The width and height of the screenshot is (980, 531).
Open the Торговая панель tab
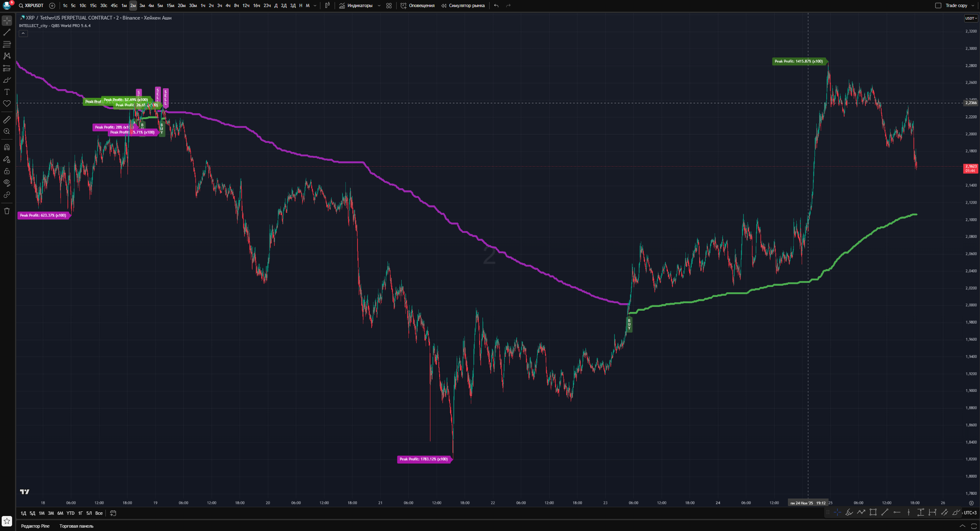(x=76, y=526)
